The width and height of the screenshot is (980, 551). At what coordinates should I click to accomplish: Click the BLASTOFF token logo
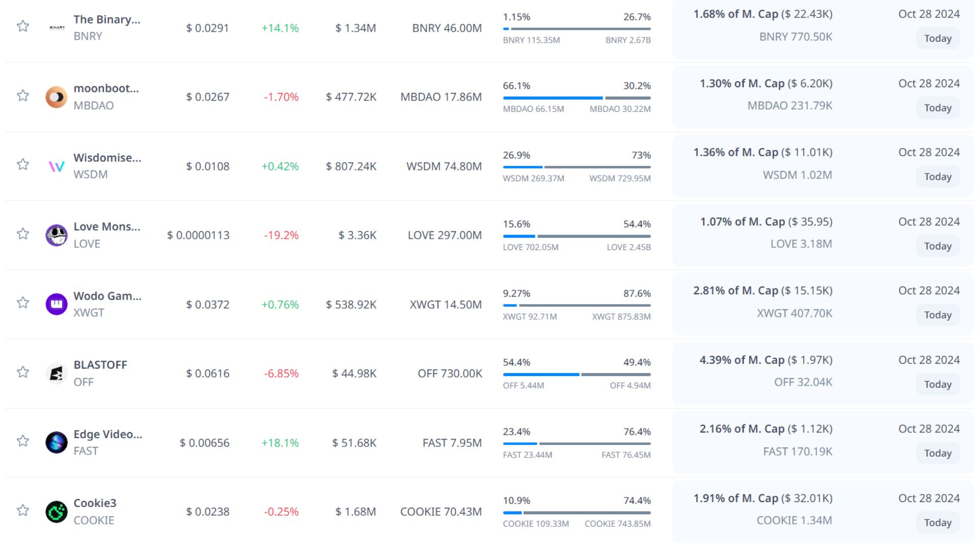[x=56, y=373]
